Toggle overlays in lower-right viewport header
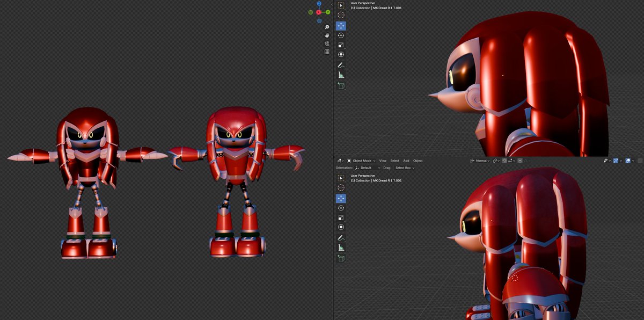The height and width of the screenshot is (320, 644). pos(628,161)
